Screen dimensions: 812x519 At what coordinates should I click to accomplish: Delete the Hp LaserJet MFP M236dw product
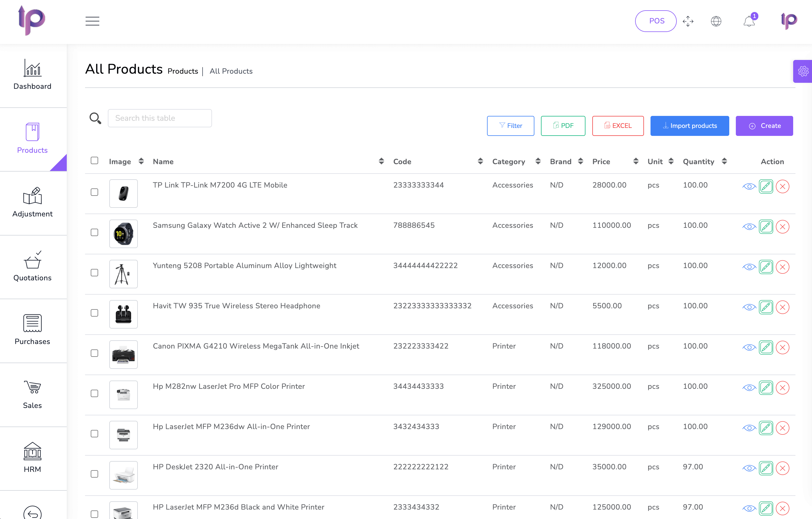[x=782, y=428]
